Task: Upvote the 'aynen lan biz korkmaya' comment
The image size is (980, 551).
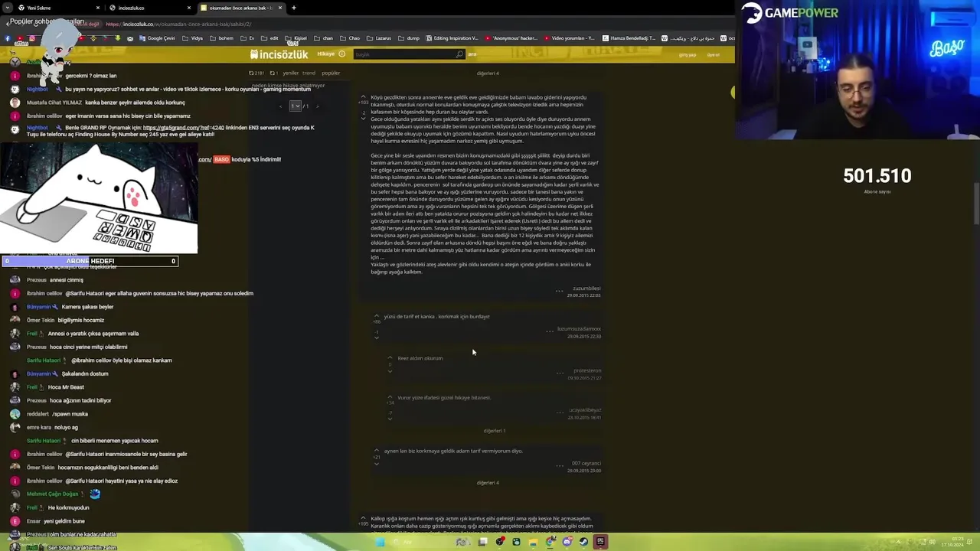Action: 376,451
